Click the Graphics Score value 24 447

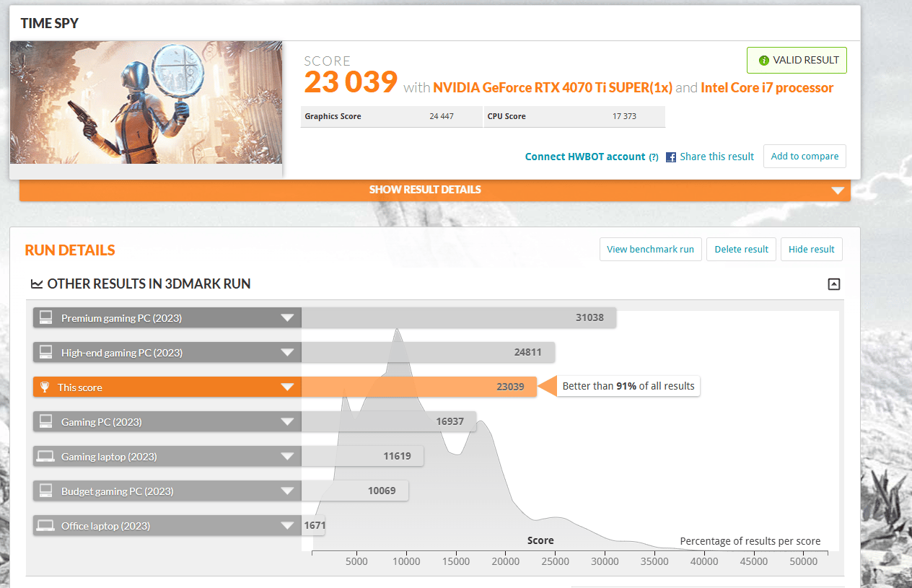point(442,116)
